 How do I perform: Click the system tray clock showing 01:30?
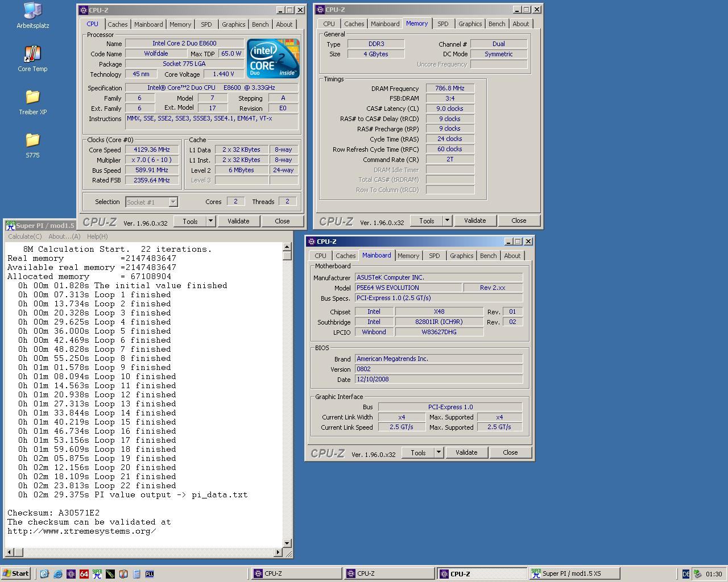pos(714,574)
